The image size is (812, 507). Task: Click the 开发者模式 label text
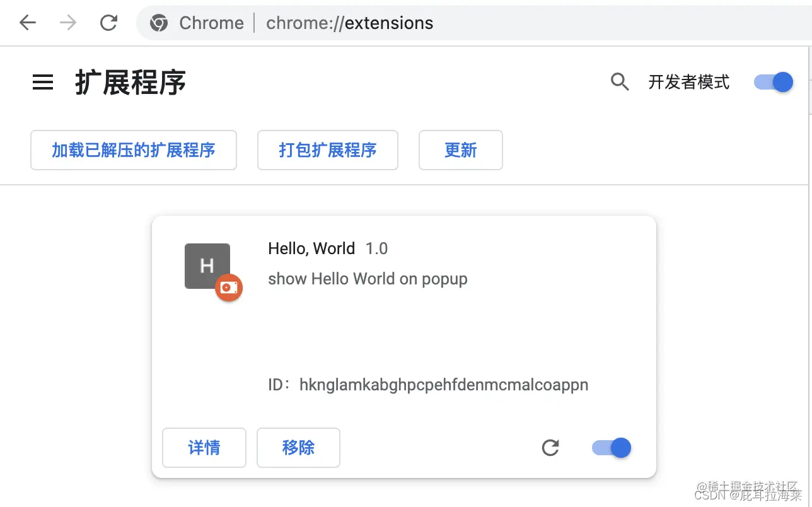click(x=689, y=82)
